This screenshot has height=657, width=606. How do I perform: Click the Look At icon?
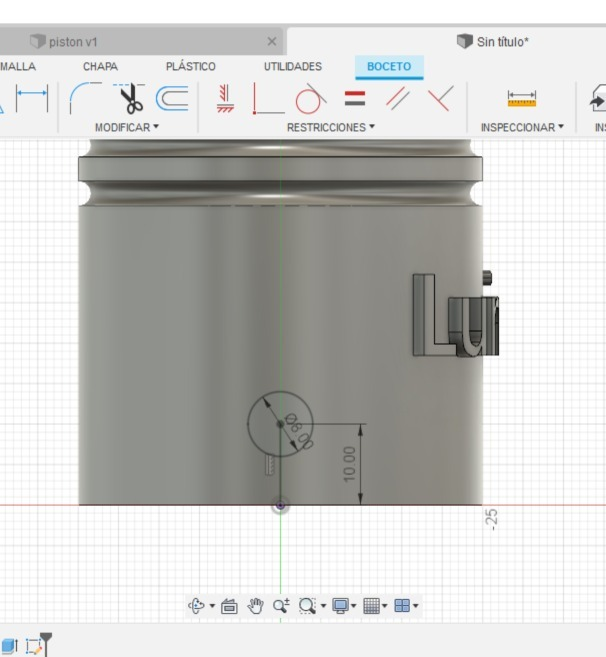tap(229, 606)
